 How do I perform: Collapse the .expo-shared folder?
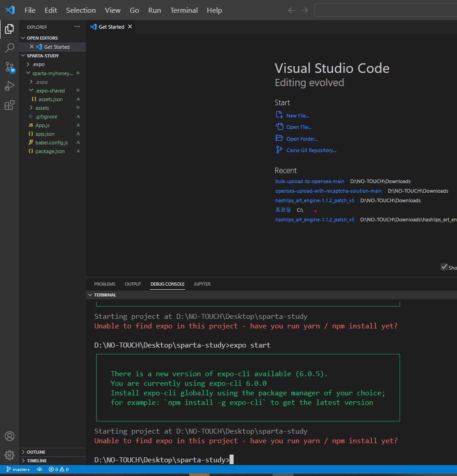pos(31,91)
